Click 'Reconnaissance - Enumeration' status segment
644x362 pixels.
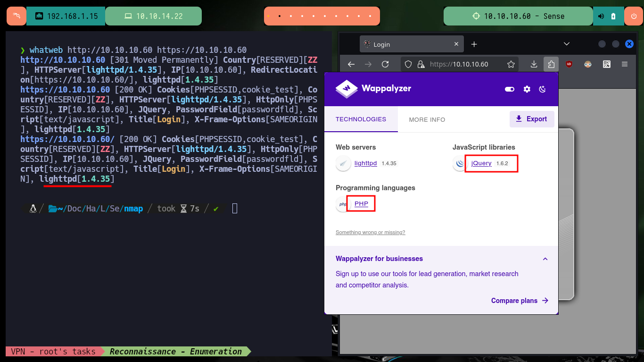click(176, 352)
